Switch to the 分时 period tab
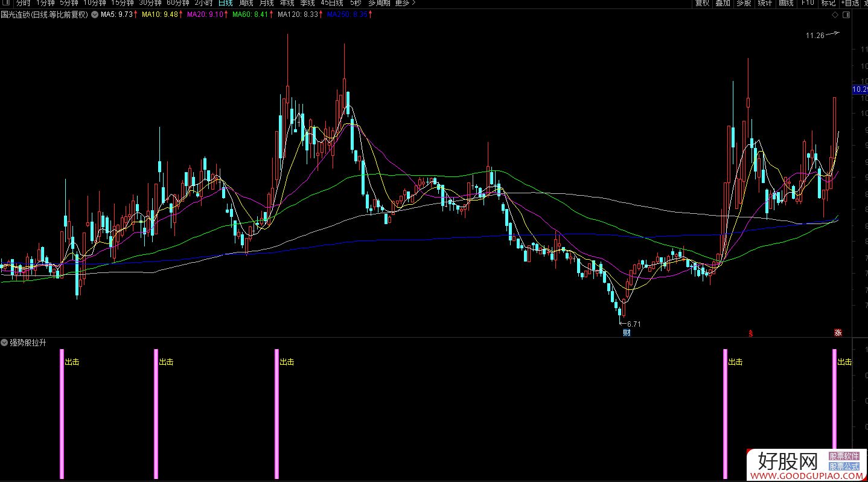 tap(23, 2)
